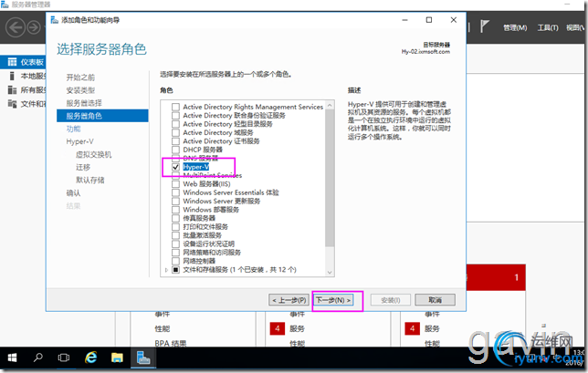
Task: Select the Local Server sidebar icon
Action: pos(12,76)
